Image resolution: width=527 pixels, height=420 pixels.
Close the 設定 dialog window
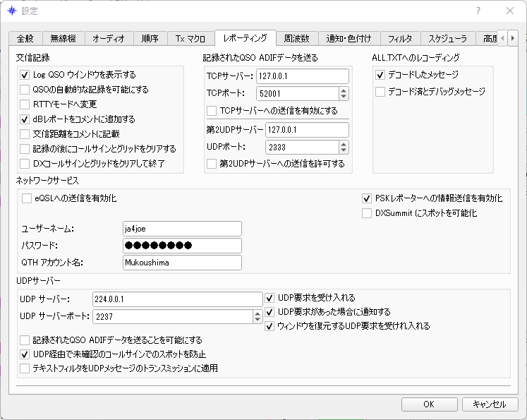pyautogui.click(x=510, y=11)
